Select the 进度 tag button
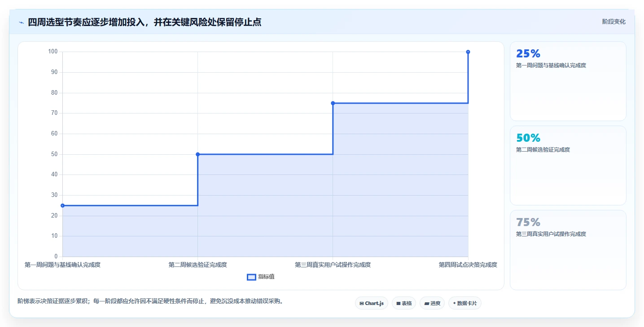The height and width of the screenshot is (327, 644). tap(432, 303)
